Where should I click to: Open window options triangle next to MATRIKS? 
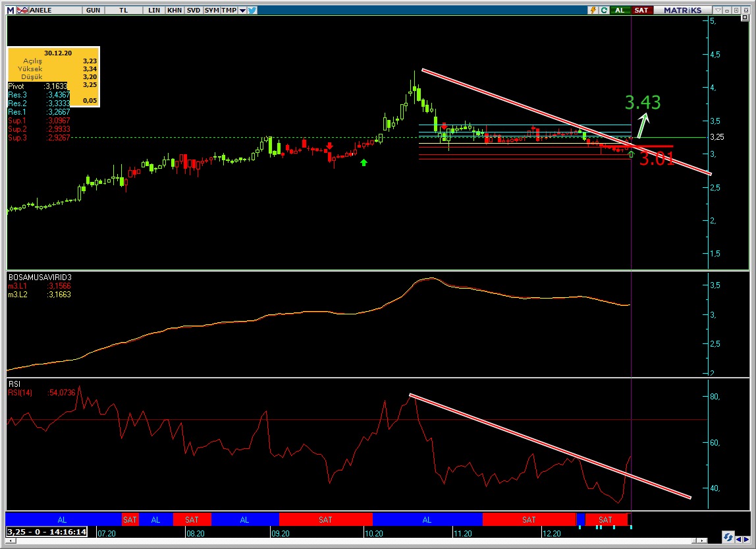pyautogui.click(x=716, y=11)
